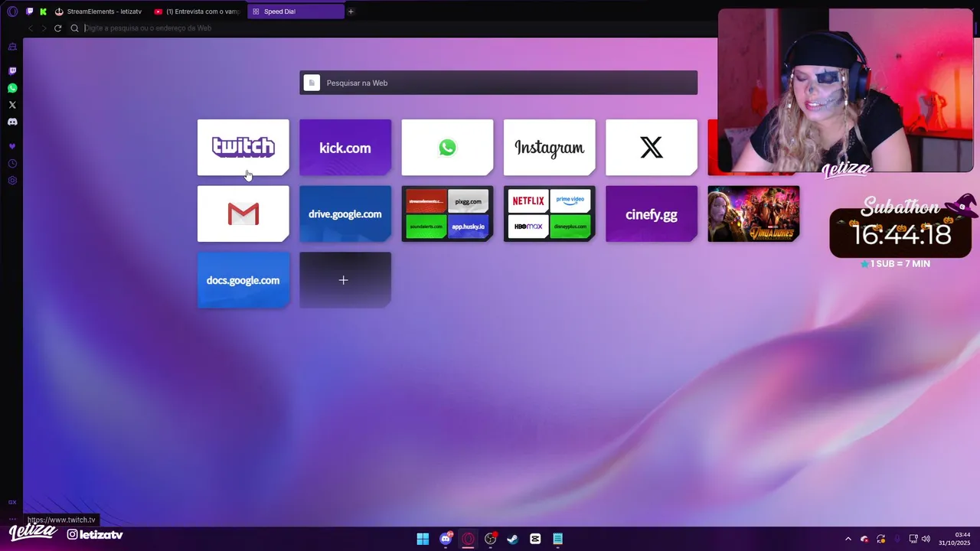Open the Vingadores movie poster tile
The height and width of the screenshot is (551, 980).
(x=753, y=214)
